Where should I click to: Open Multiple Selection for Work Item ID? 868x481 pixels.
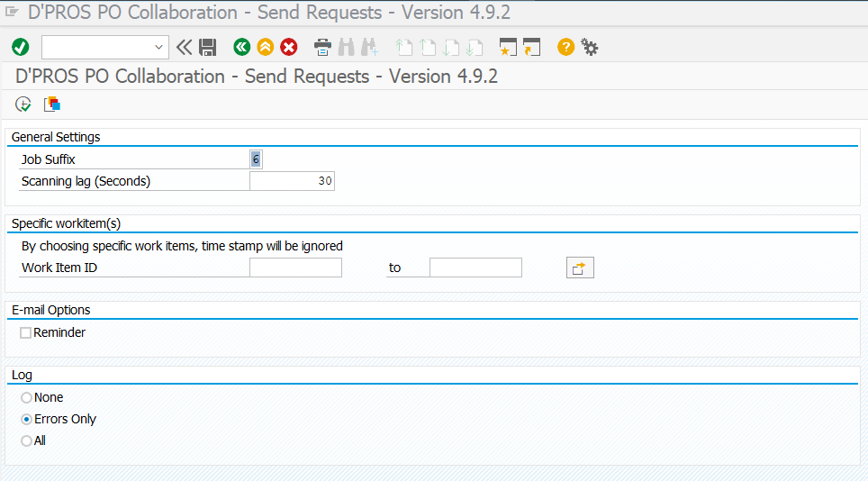(x=580, y=268)
